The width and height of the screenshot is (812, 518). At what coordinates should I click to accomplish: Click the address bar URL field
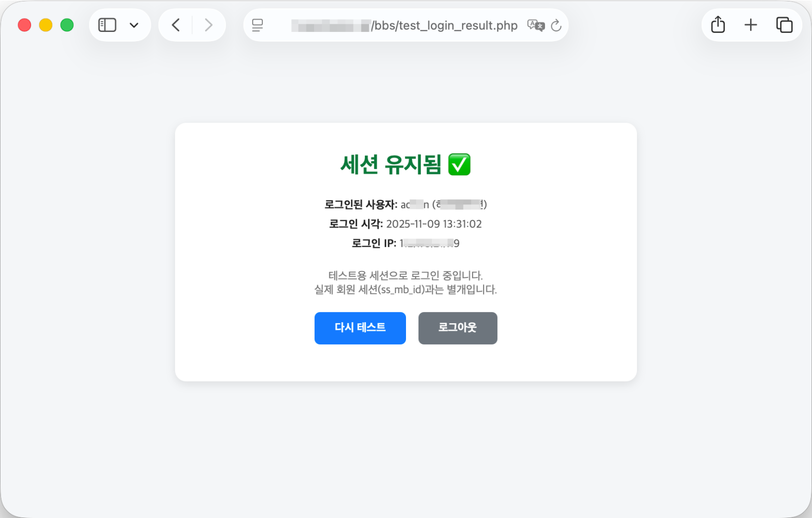[405, 25]
